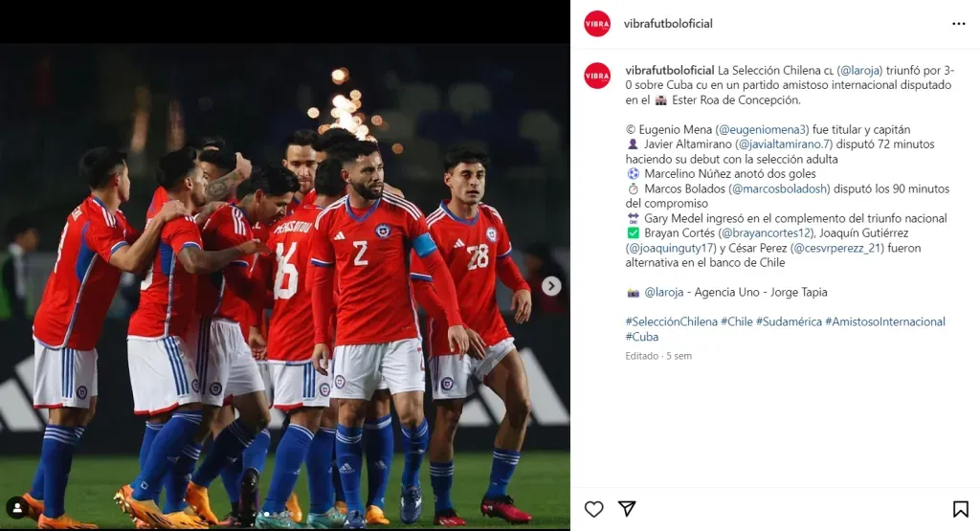Open vibrafutboloficial avatar in post header
980x531 pixels.
tap(597, 24)
